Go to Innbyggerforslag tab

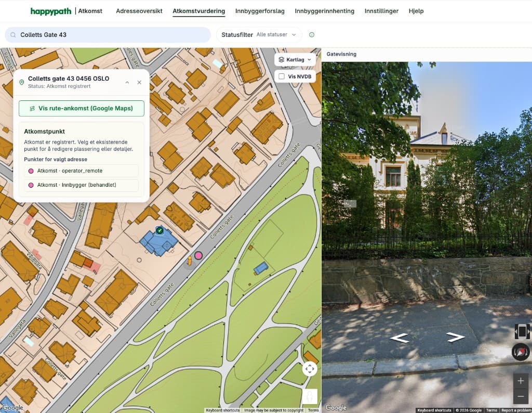[x=260, y=11]
